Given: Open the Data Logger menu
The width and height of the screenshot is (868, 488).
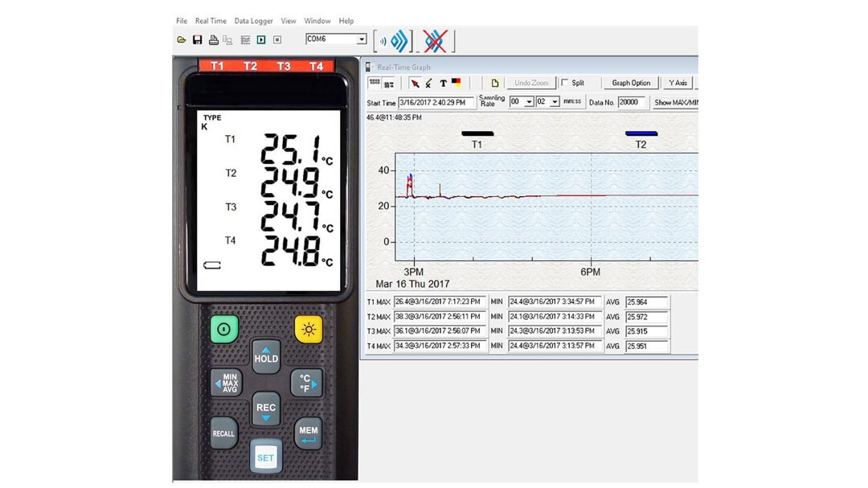Looking at the screenshot, I should pyautogui.click(x=253, y=21).
